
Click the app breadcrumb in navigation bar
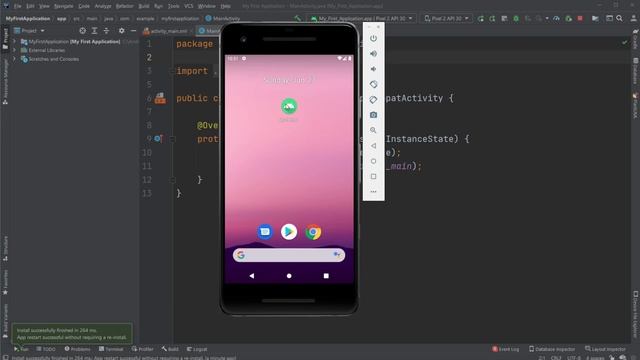click(x=62, y=18)
